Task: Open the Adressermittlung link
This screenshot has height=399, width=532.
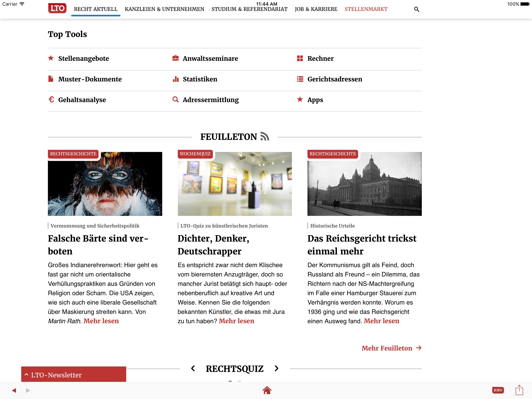Action: click(211, 100)
